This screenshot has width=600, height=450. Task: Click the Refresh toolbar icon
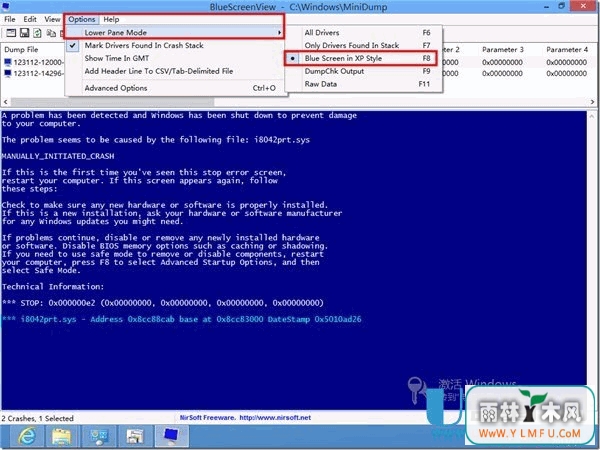(x=37, y=33)
